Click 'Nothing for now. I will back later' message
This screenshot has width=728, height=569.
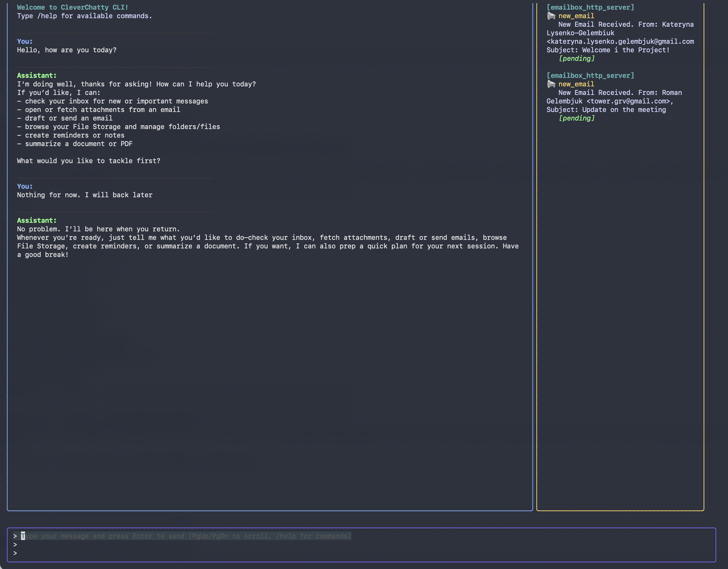[85, 195]
